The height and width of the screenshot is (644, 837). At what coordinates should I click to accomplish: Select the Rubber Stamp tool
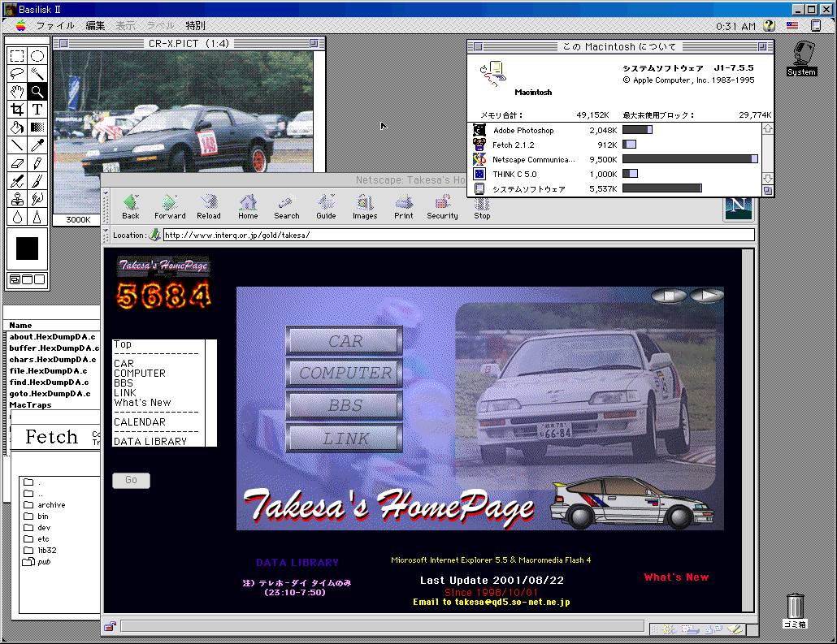(x=17, y=199)
